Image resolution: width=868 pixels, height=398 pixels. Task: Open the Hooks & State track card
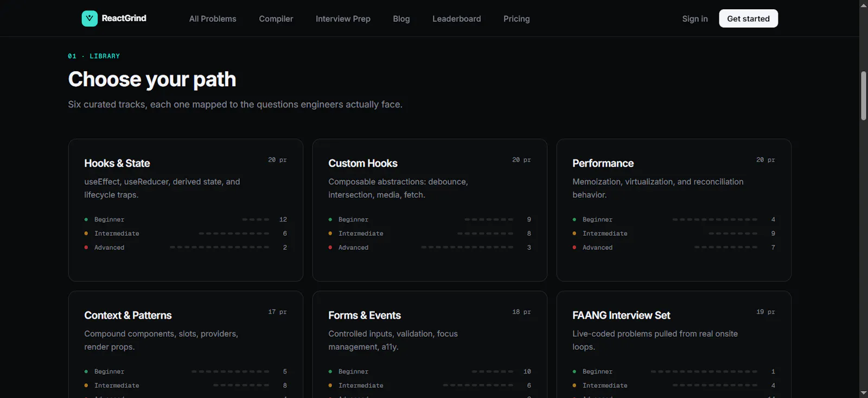(x=186, y=210)
